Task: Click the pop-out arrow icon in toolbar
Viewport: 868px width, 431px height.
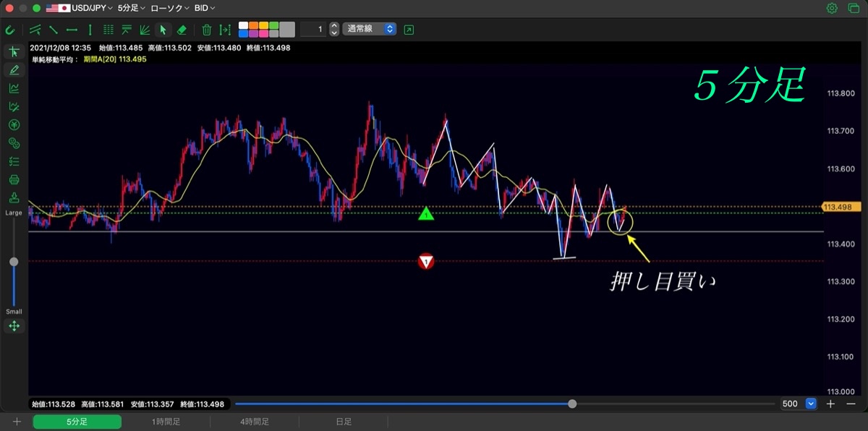Action: [409, 30]
